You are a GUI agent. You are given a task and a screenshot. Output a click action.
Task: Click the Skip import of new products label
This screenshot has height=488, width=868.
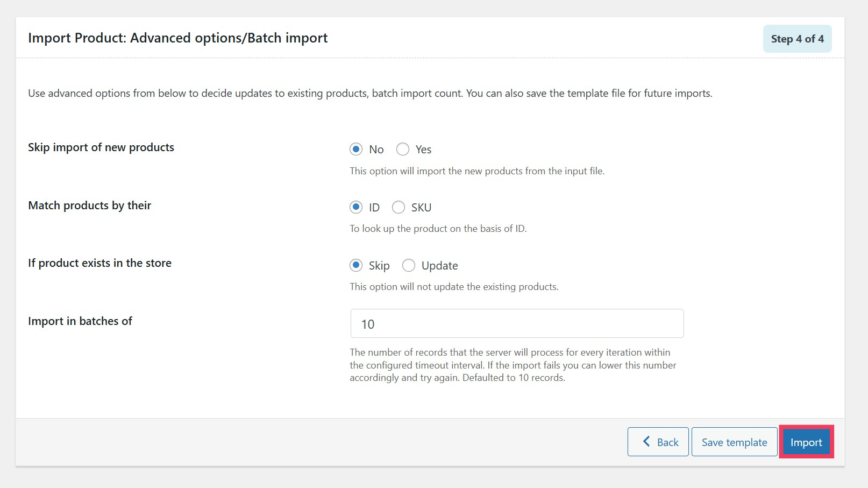pos(101,147)
